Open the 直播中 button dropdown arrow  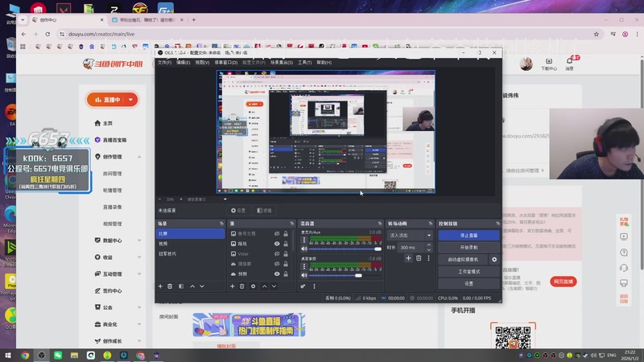click(130, 100)
